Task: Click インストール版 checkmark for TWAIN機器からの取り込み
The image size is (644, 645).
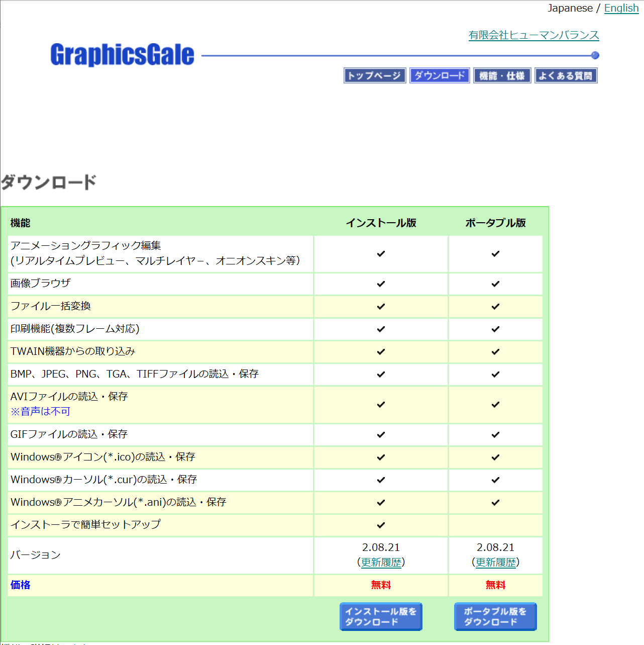Action: (x=381, y=352)
